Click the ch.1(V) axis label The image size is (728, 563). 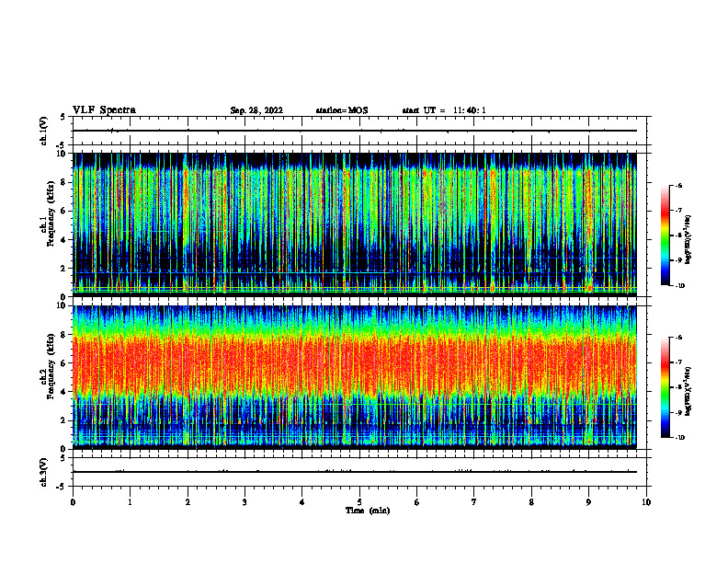coord(43,131)
